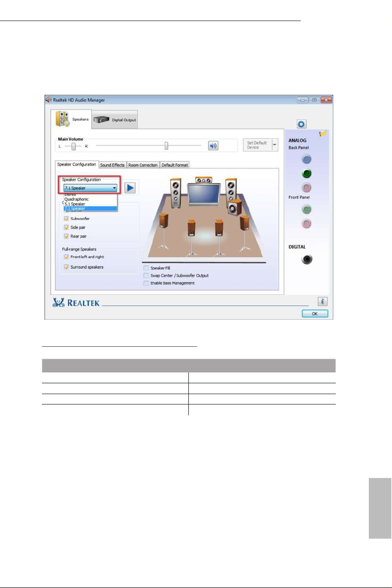The image size is (392, 588).
Task: Click the Main Volume slider handle
Action: click(166, 146)
